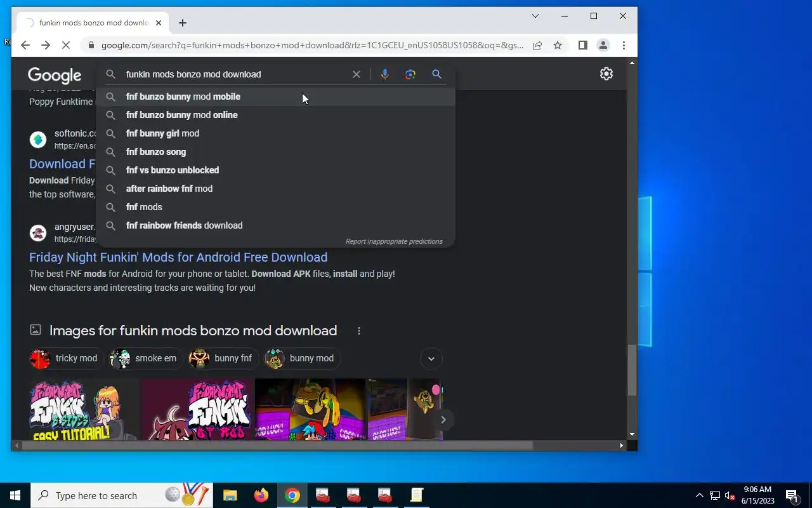812x508 pixels.
Task: Show next images with arrow
Action: pyautogui.click(x=443, y=419)
